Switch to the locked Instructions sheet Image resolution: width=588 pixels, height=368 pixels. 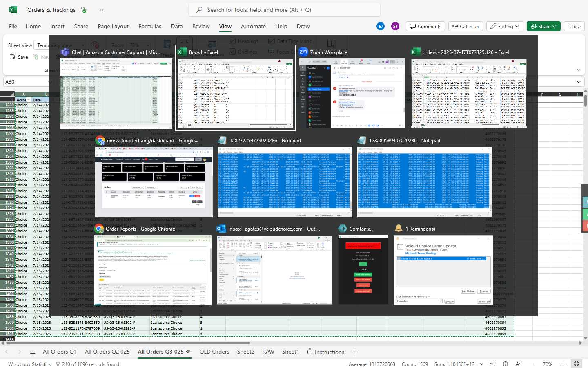point(326,352)
